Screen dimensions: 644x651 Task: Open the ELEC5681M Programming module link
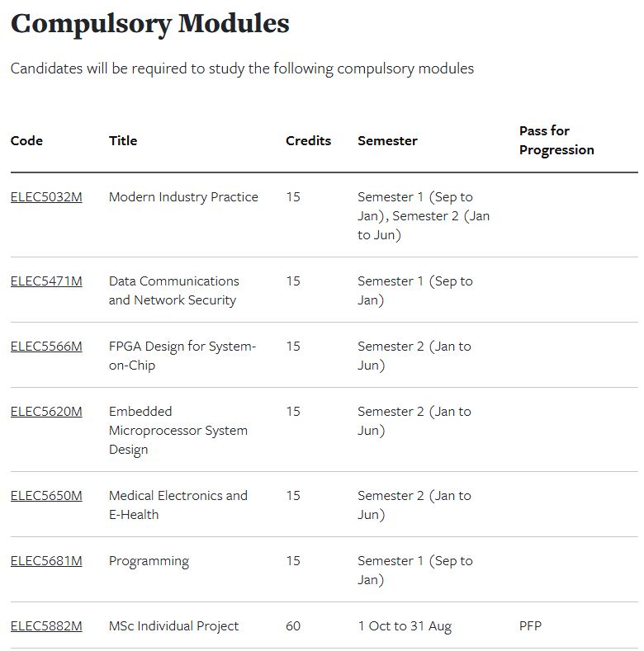tap(46, 561)
